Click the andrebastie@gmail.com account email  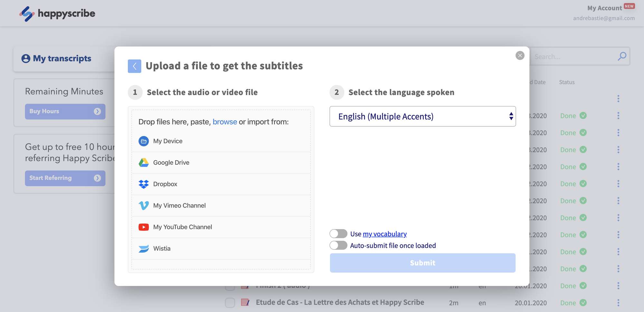[x=604, y=18]
